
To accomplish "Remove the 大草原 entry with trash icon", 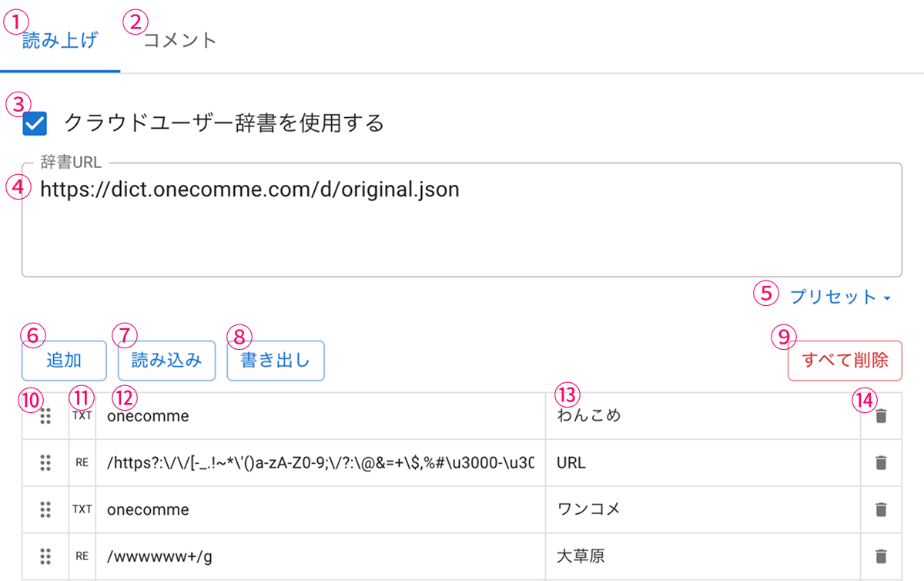I will 882,556.
